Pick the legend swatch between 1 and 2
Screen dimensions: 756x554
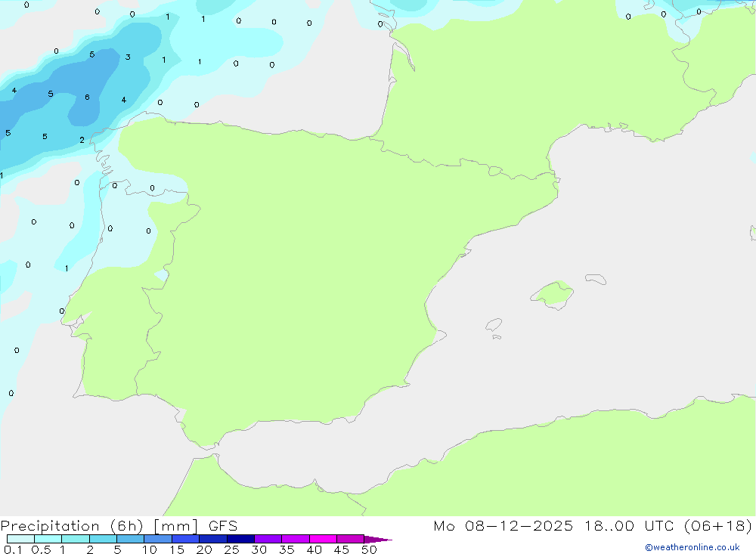coord(76,539)
